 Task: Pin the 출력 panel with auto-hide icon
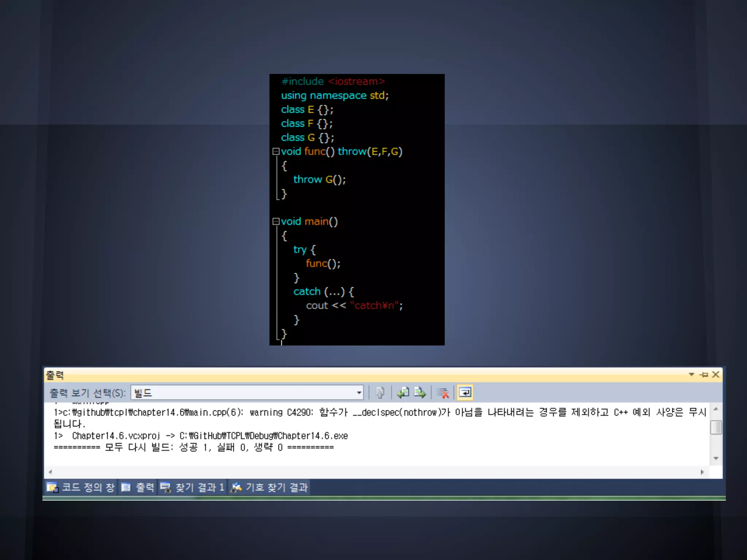coord(704,375)
